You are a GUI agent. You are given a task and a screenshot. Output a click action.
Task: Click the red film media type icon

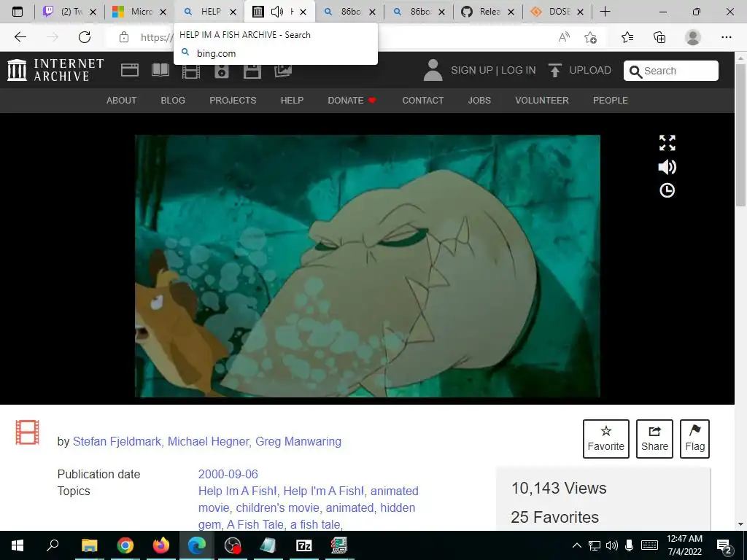[27, 432]
